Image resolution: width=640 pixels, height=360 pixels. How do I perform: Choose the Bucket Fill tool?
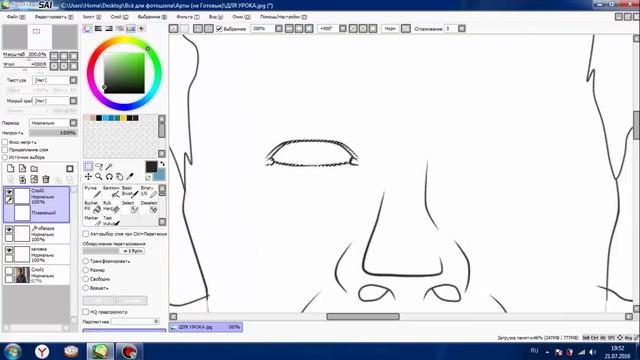(x=93, y=207)
